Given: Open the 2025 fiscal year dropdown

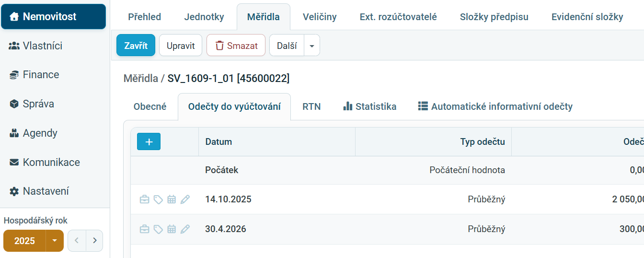Looking at the screenshot, I should (x=55, y=241).
